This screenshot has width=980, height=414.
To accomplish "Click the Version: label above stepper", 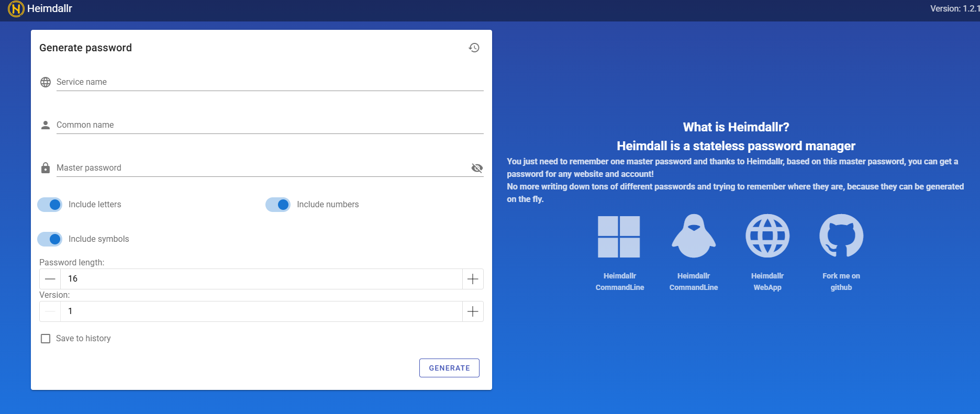I will point(54,295).
